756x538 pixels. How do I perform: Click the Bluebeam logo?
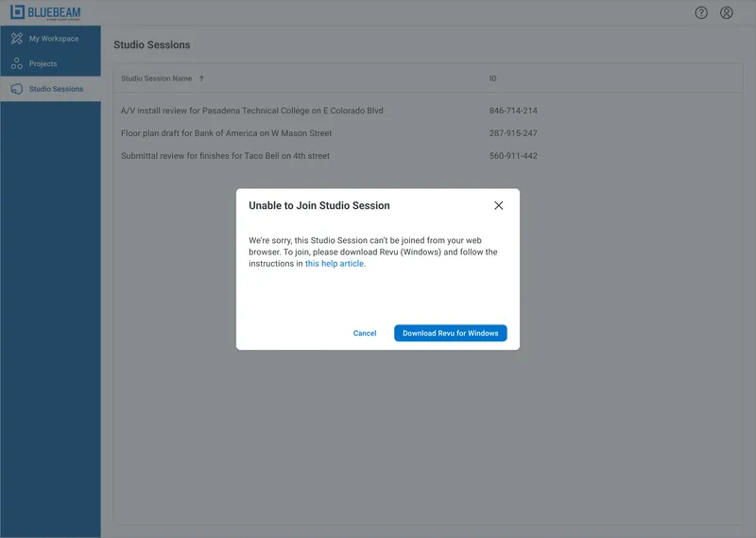(45, 12)
